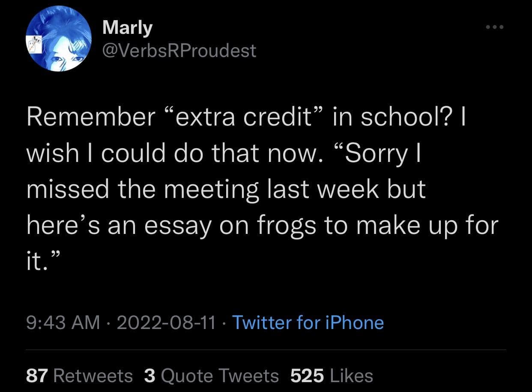Click the 2022-08-11 date
The height and width of the screenshot is (392, 532).
[x=166, y=322]
